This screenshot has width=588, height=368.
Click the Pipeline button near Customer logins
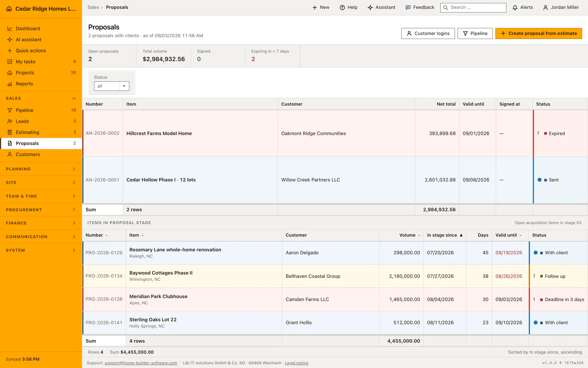pos(475,33)
